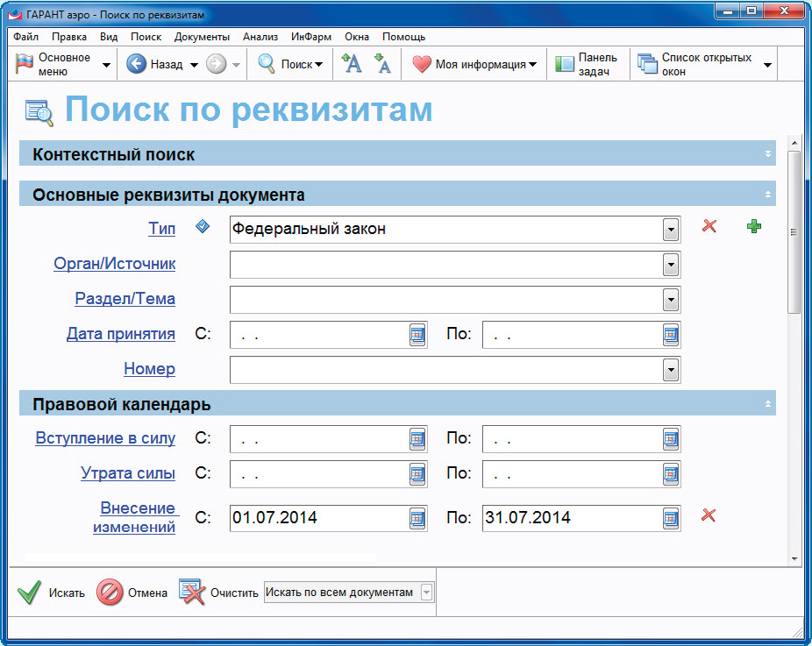Click the Номер input field
This screenshot has height=646, width=812.
point(445,370)
